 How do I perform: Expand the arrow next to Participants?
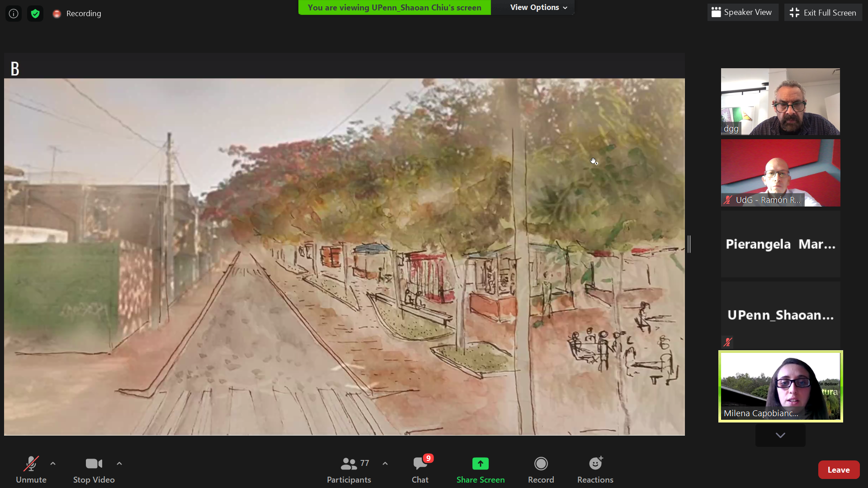pos(385,464)
